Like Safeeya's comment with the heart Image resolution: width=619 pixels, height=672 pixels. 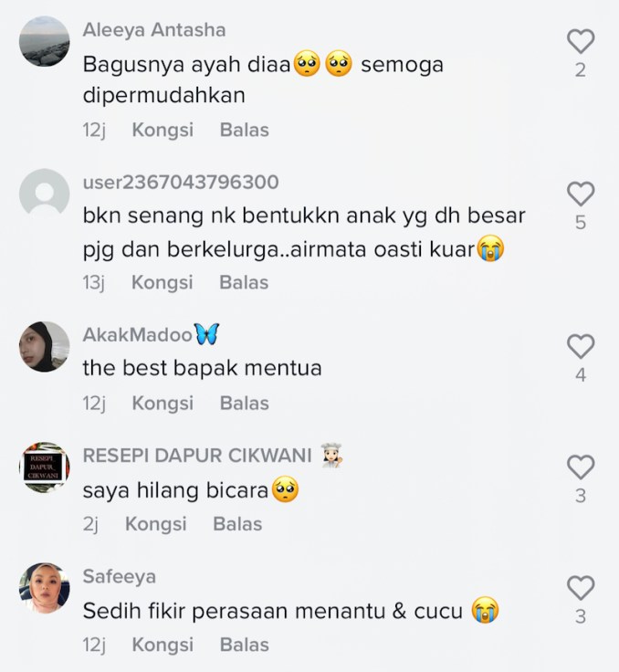pyautogui.click(x=581, y=588)
